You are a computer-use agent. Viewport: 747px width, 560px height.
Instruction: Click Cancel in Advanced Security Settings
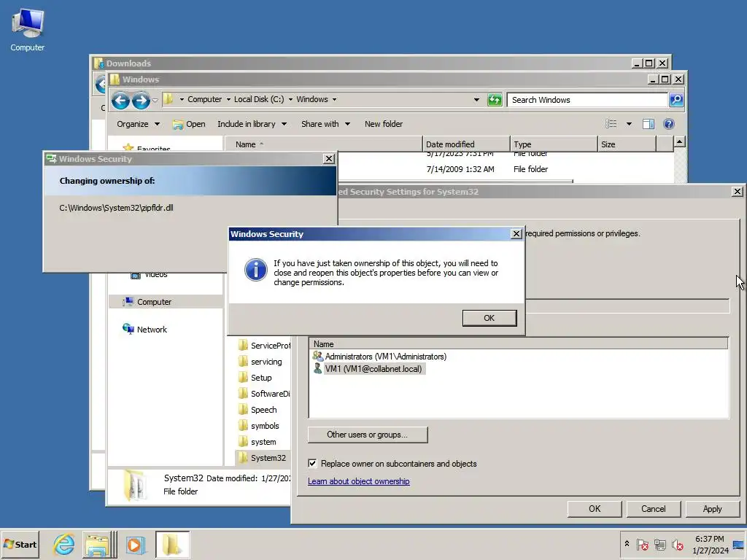point(653,508)
